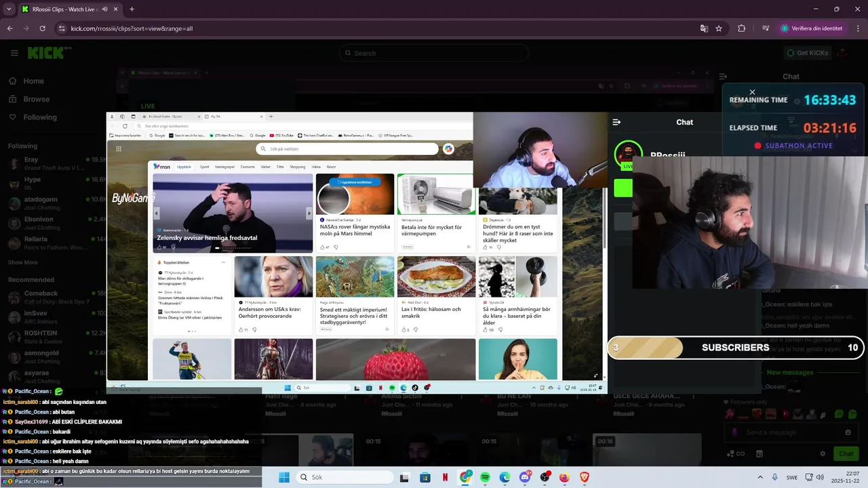This screenshot has height=488, width=868.
Task: Open Chrome media controls icon
Action: tap(766, 28)
